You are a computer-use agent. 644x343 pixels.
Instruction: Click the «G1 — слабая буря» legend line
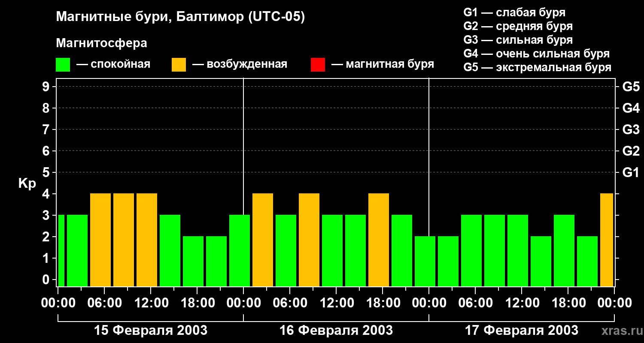[x=514, y=12]
